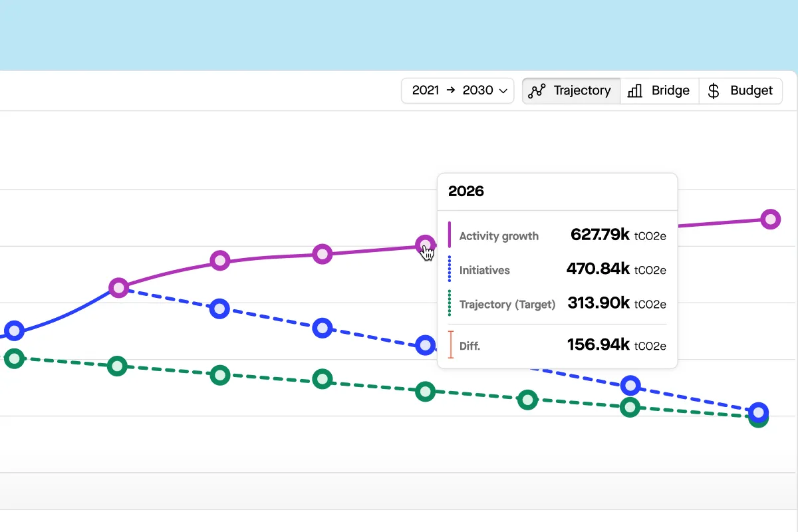Select the blue Initiatives point for 2026
Viewport: 798px width, 532px height.
425,345
